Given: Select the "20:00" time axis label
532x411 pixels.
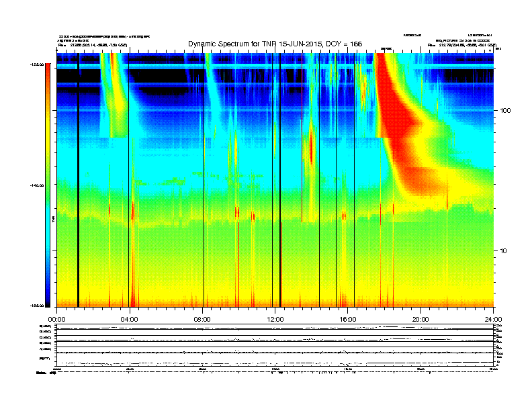Looking at the screenshot, I should (x=420, y=320).
